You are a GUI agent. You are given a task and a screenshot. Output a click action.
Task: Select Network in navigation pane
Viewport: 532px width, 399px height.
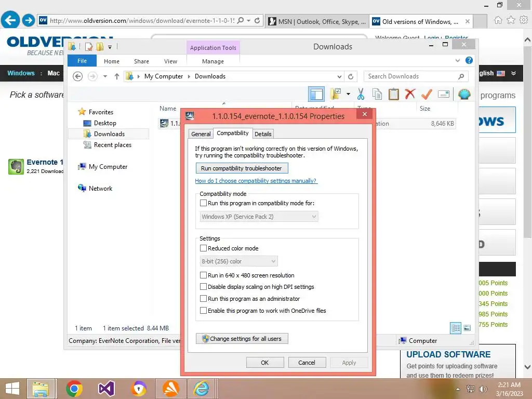(x=100, y=188)
